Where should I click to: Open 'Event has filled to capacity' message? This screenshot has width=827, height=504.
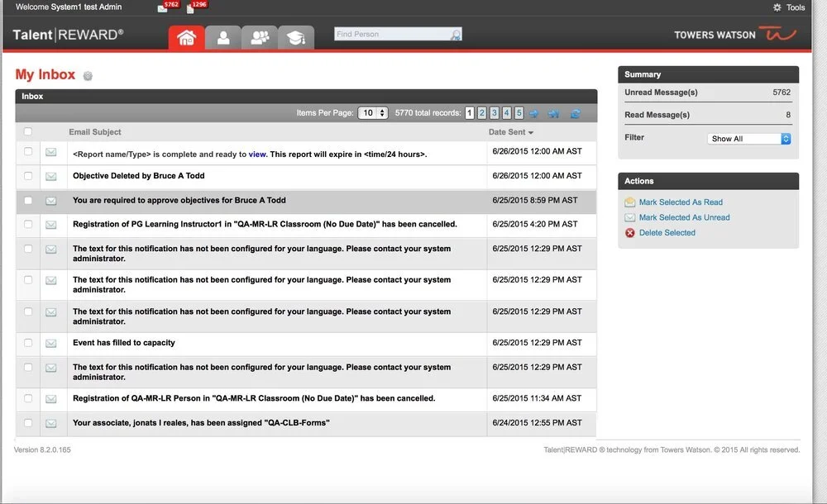124,343
